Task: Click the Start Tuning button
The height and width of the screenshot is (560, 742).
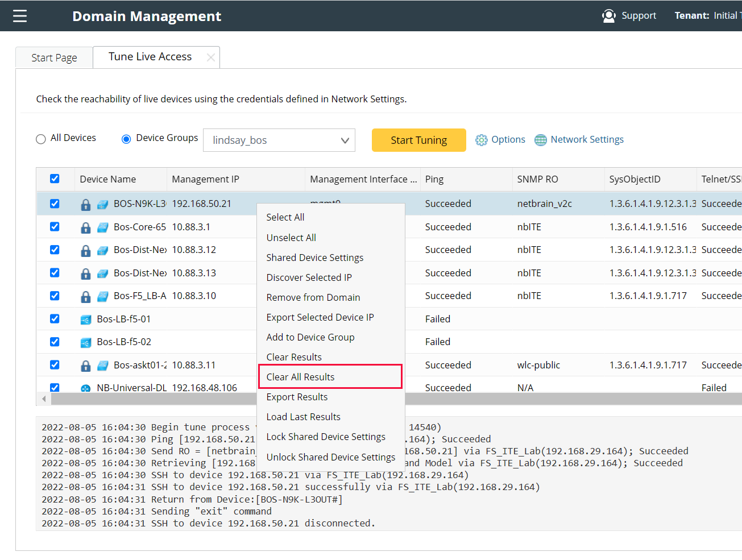Action: pos(418,140)
